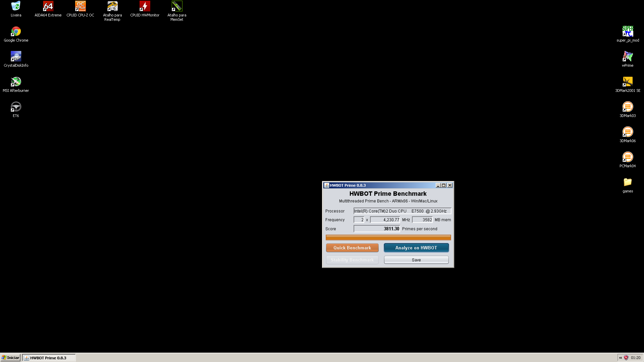Launch AIDA64 Extreme from desktop

[x=48, y=6]
